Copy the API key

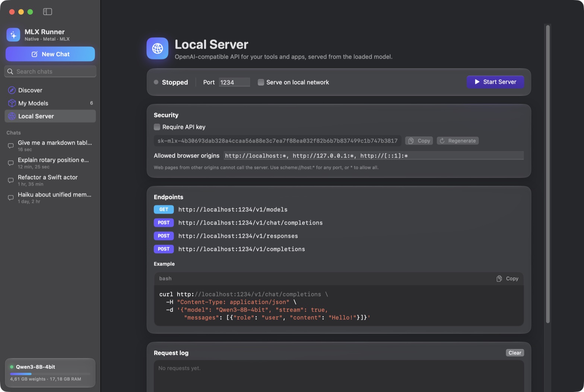pyautogui.click(x=419, y=141)
